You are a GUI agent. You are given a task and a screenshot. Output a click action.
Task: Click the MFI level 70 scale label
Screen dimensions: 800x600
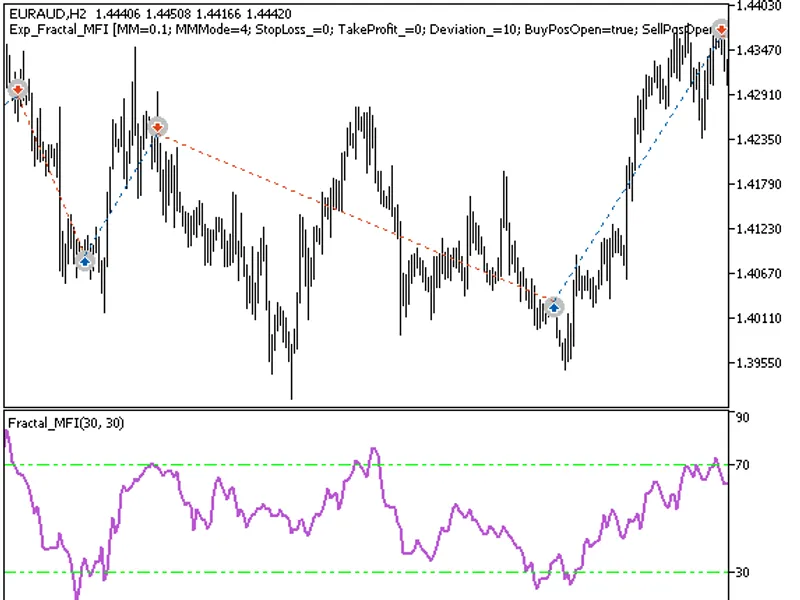pyautogui.click(x=743, y=465)
